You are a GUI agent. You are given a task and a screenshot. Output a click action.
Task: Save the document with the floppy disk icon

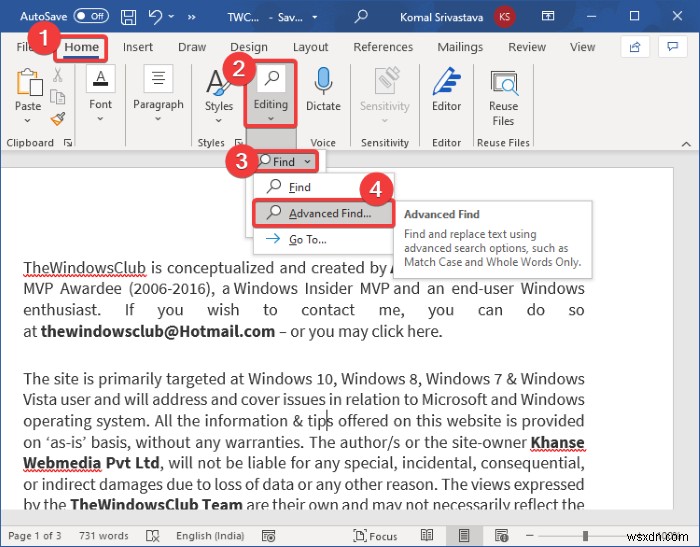point(129,17)
